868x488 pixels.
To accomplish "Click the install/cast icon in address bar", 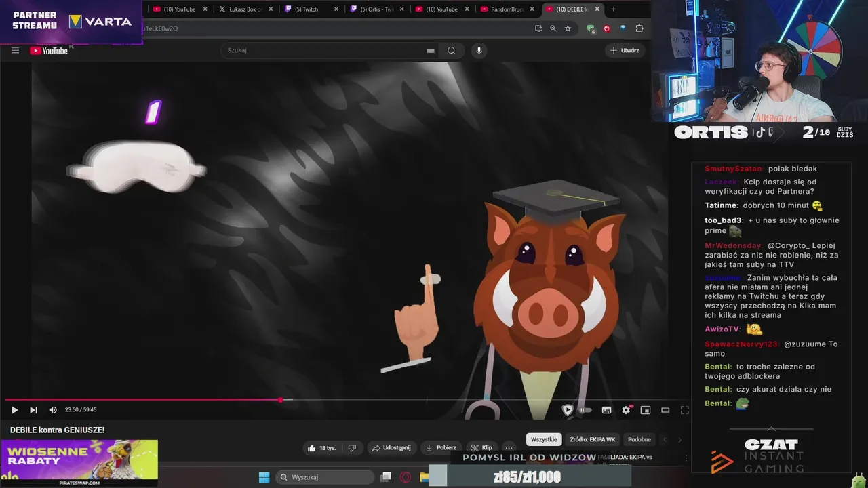I will (538, 28).
